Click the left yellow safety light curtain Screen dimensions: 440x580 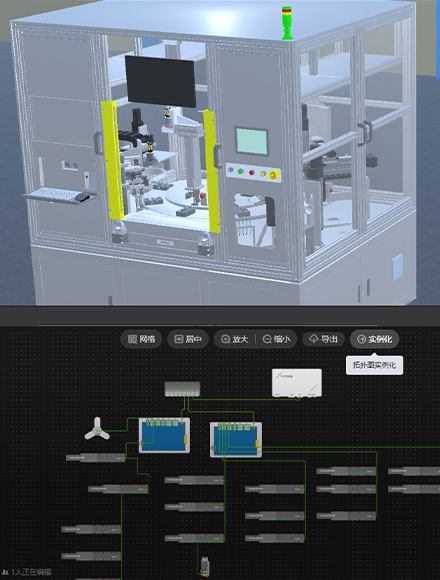(x=112, y=160)
